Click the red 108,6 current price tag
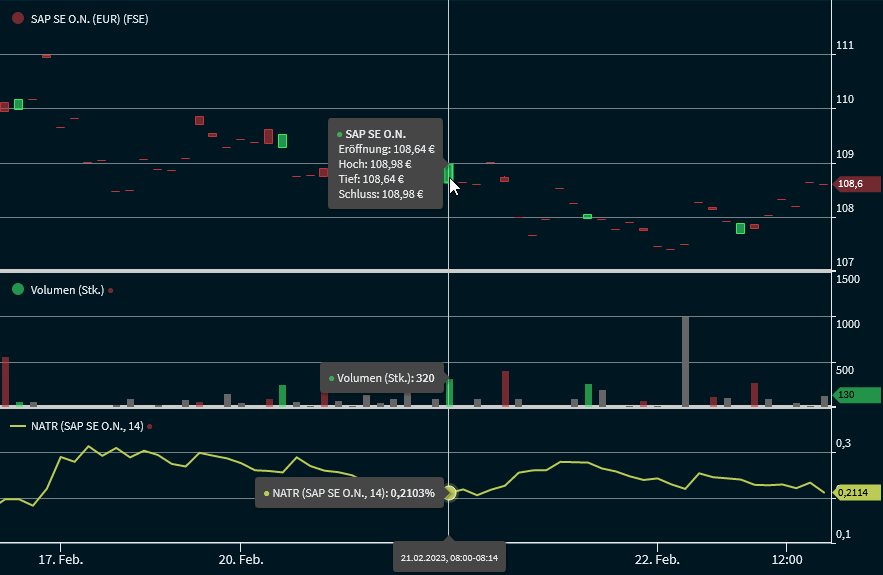This screenshot has width=883, height=575. click(855, 184)
